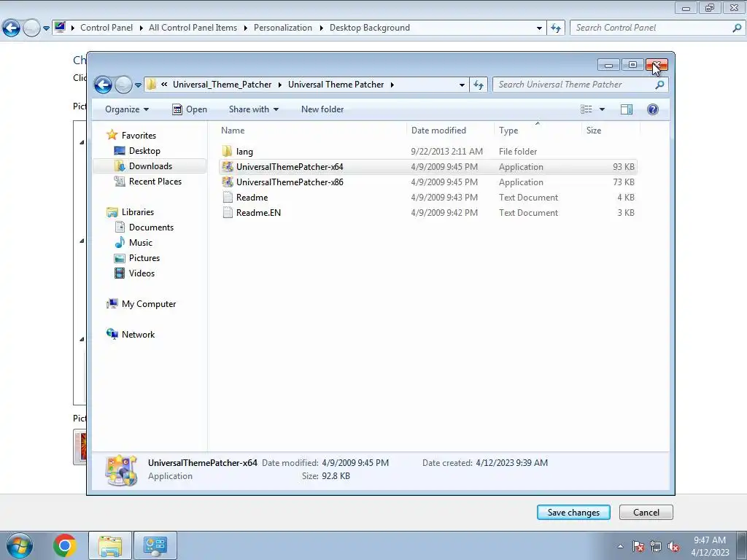Open Documents library
The image size is (747, 560).
click(151, 227)
